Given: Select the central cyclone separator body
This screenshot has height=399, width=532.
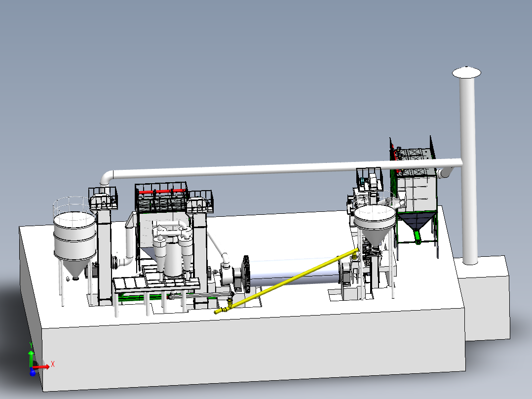Looking at the screenshot, I should 173,260.
